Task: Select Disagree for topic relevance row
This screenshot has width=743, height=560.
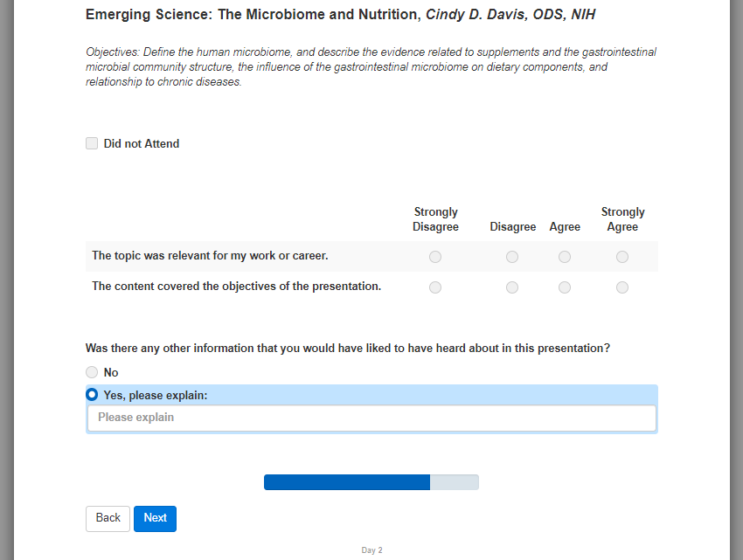Action: tap(512, 257)
